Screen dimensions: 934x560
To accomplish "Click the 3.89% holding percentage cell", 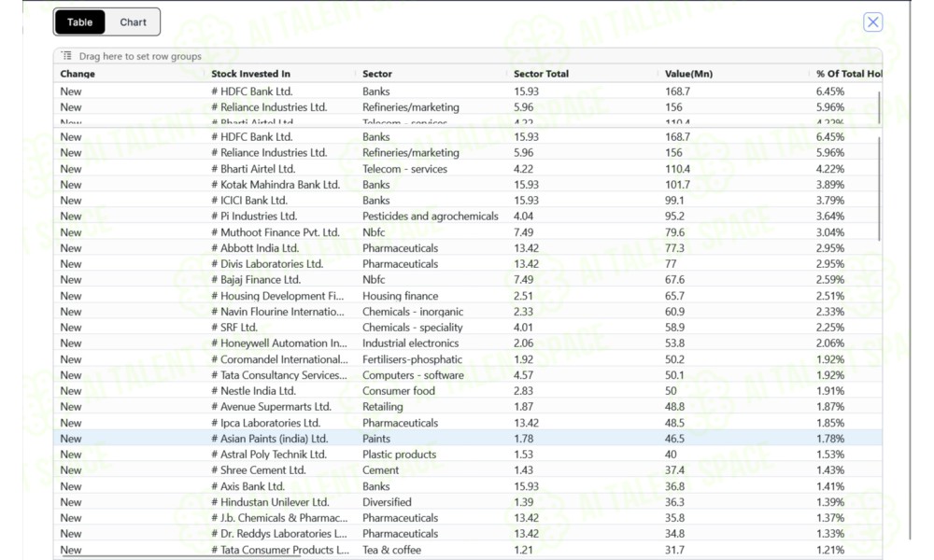I will tap(829, 185).
